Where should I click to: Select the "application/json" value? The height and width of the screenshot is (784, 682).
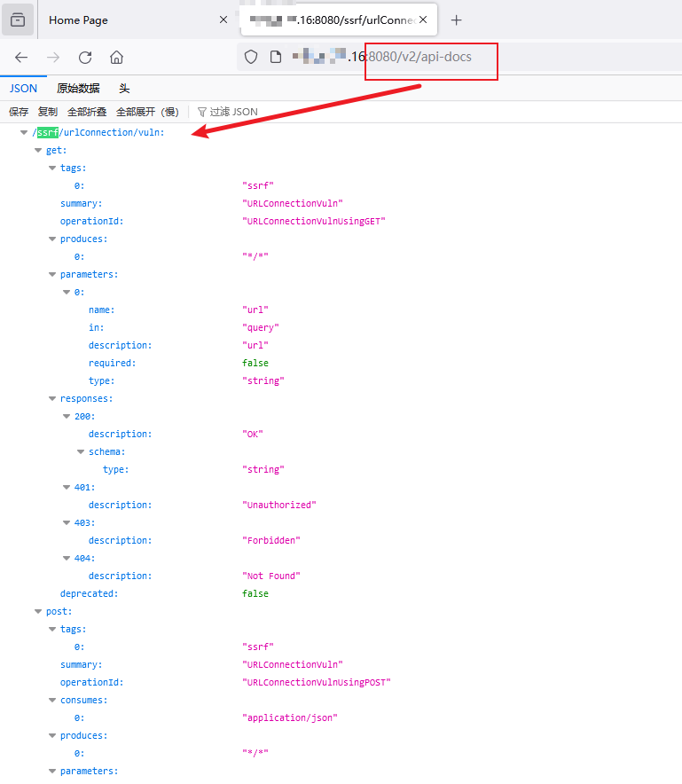(x=290, y=718)
